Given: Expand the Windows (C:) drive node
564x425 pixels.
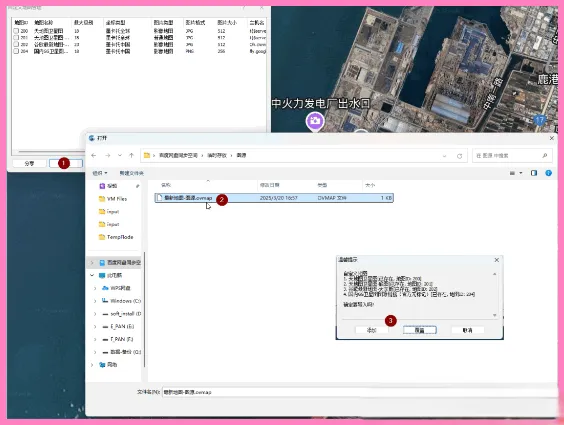Looking at the screenshot, I should click(x=95, y=301).
